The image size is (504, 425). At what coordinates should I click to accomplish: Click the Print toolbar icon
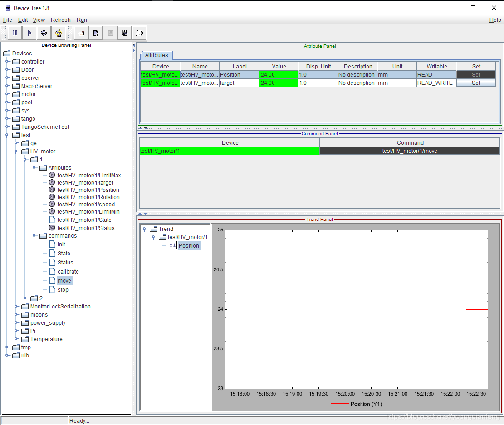point(139,33)
